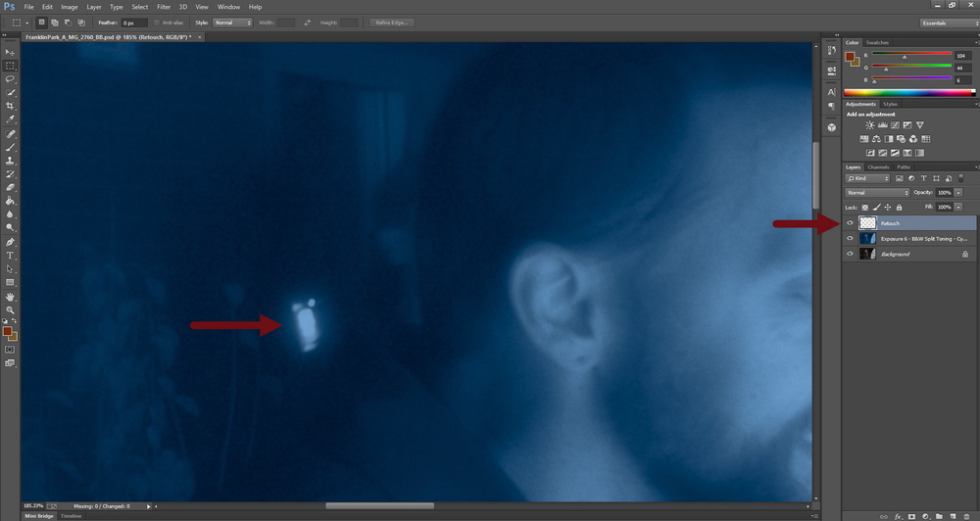Select the Lasso tool
Image resolution: width=980 pixels, height=521 pixels.
pos(10,79)
